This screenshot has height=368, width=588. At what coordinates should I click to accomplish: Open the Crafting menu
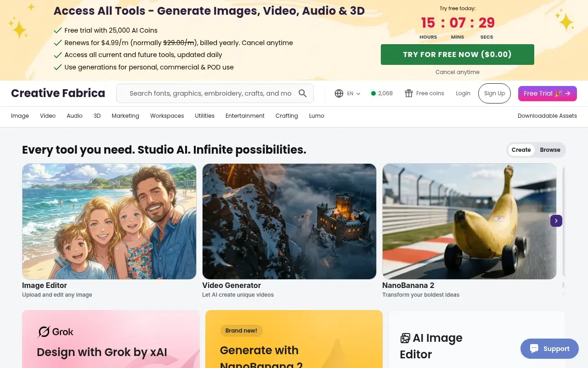(287, 116)
